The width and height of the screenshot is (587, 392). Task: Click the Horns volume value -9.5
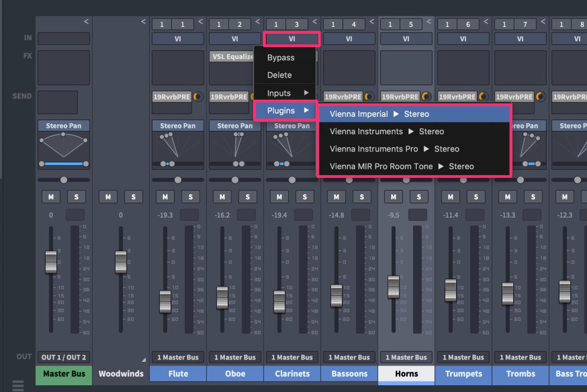(393, 215)
